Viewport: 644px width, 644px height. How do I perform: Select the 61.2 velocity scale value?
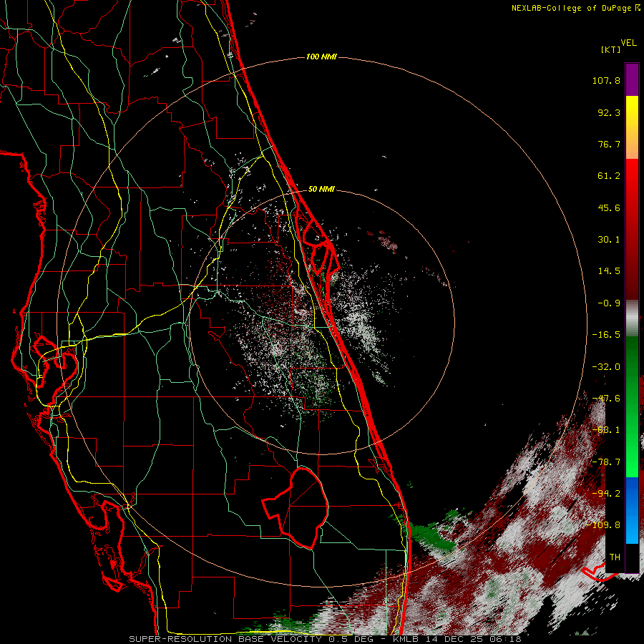point(609,176)
